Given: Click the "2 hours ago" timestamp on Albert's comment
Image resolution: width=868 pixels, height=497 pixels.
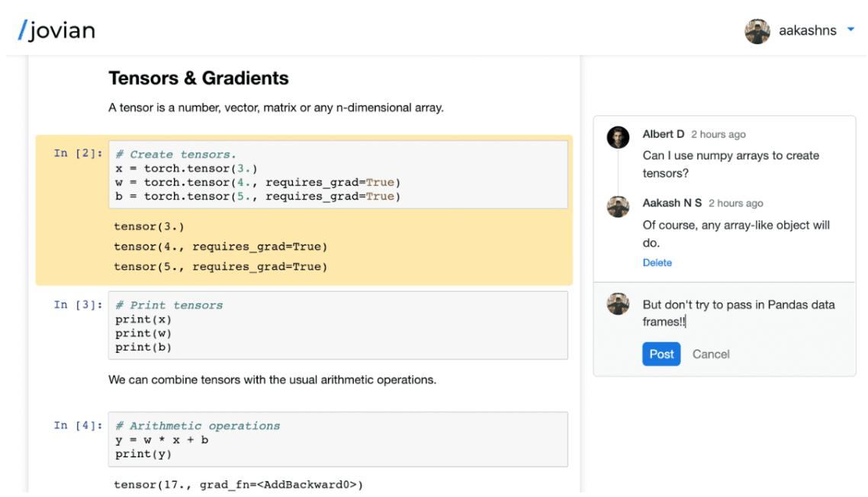Looking at the screenshot, I should [x=718, y=134].
